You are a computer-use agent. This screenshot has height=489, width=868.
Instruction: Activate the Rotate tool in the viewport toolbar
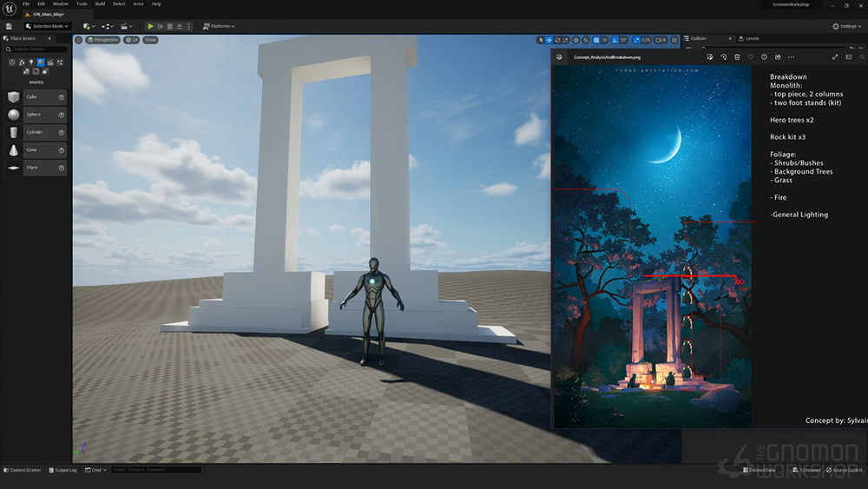[557, 40]
